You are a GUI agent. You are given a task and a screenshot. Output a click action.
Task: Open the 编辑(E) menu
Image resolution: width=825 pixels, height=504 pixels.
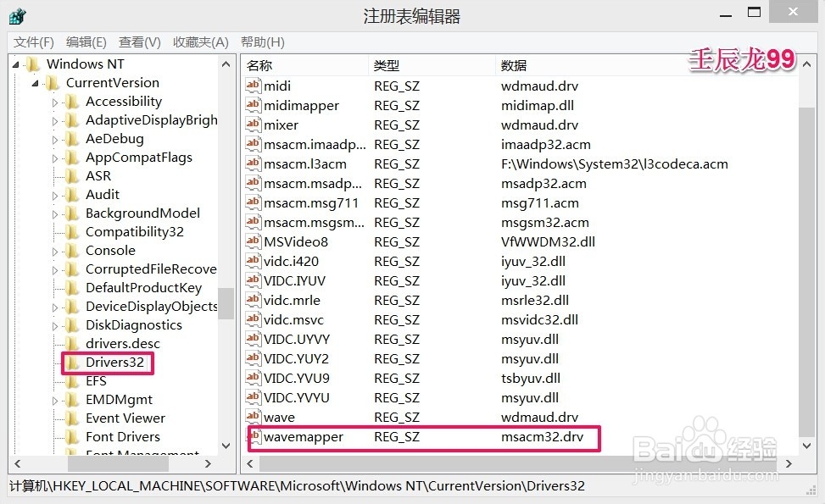pos(86,42)
